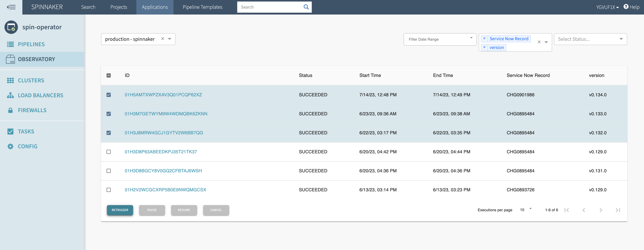
Task: Go to the last page using the pagination icon
Action: tap(618, 210)
